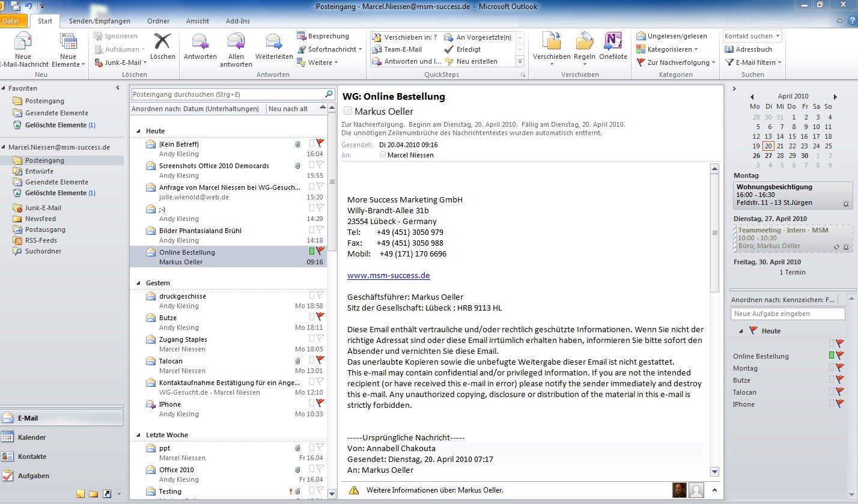Click the contact photo thumbnail of Markus Oeller

point(679,490)
